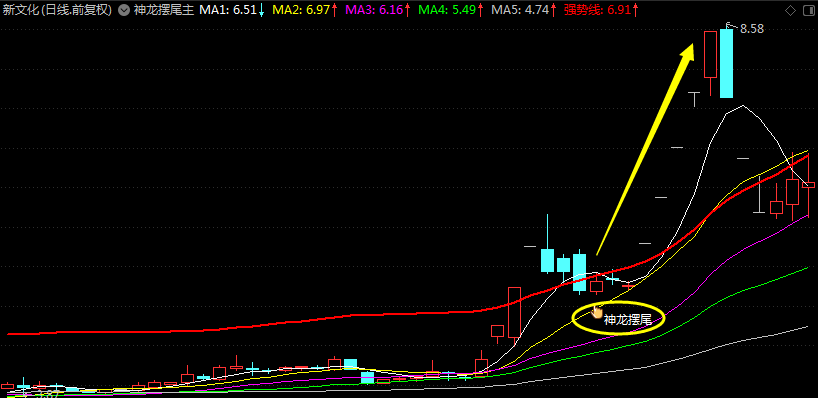
Task: Click the pointing hand signal marker on the chart
Action: tap(597, 311)
